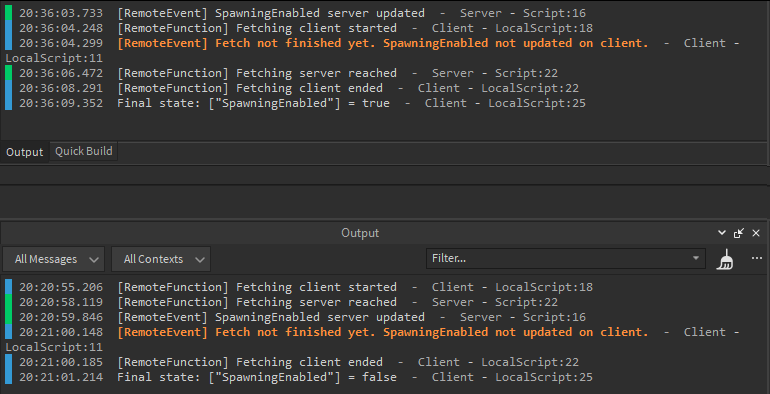Switch to the Output tab
Viewport: 770px width, 394px height.
[25, 152]
